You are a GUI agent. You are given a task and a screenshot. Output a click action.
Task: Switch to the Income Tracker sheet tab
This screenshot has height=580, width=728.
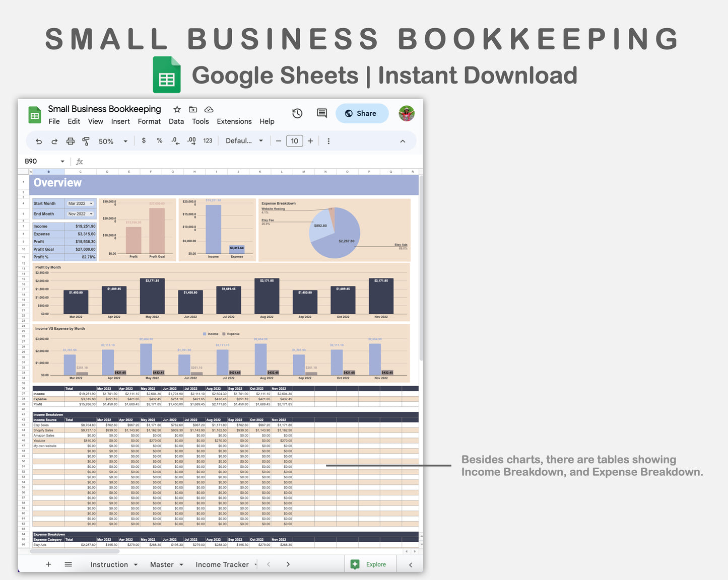(222, 564)
